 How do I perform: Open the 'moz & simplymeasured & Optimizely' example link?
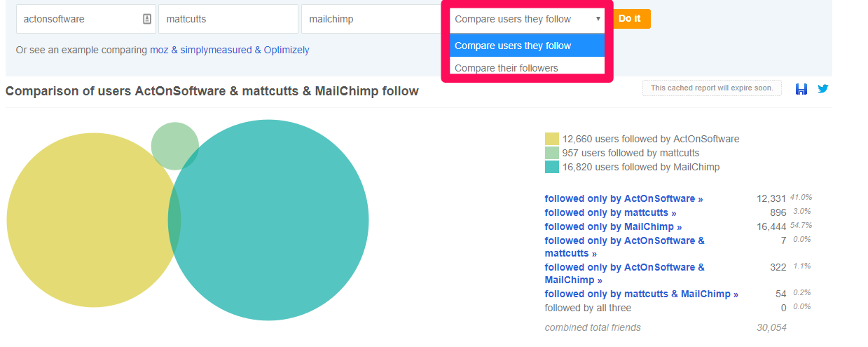pos(230,50)
